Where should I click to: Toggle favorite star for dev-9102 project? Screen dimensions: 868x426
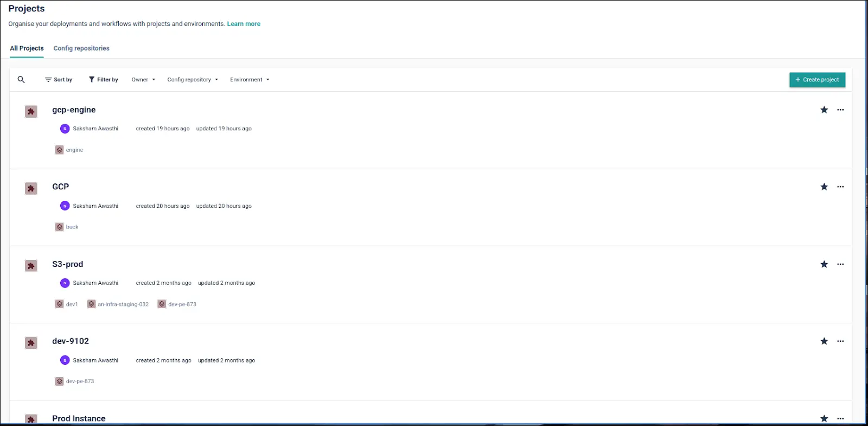[x=824, y=341]
